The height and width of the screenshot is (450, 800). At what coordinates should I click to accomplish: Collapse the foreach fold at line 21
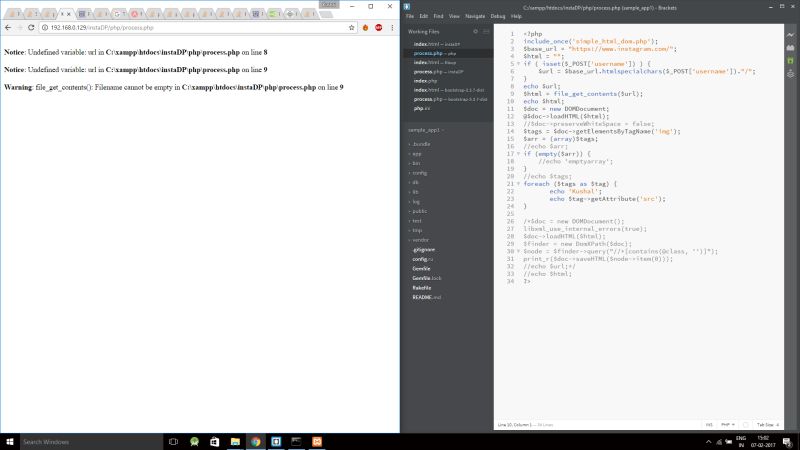(518, 184)
